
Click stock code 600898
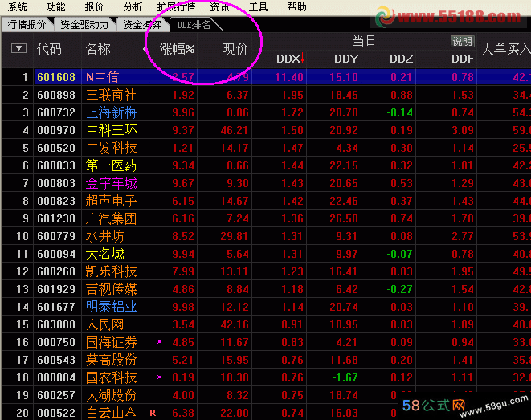pos(56,95)
